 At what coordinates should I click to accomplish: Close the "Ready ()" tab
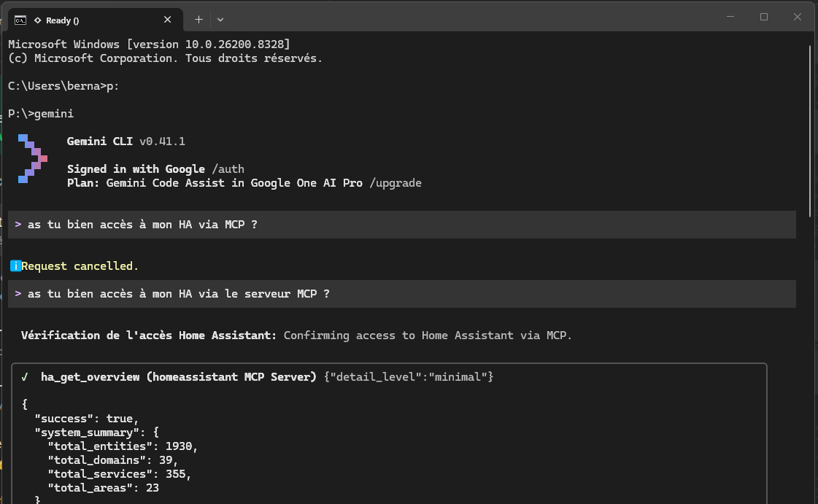[x=167, y=20]
